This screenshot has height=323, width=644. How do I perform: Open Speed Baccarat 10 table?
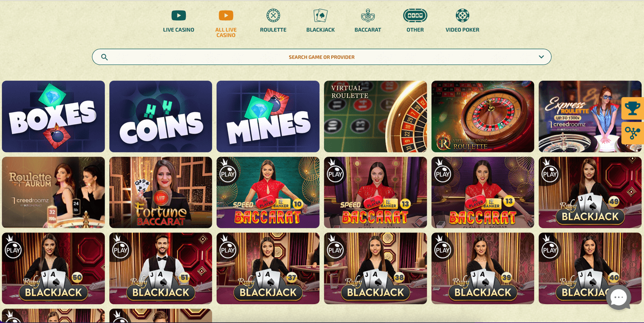click(x=268, y=192)
